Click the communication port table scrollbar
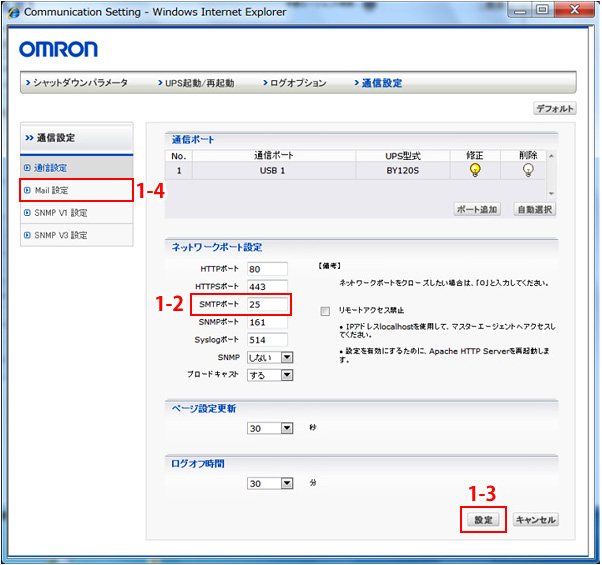The image size is (602, 565). point(551,170)
